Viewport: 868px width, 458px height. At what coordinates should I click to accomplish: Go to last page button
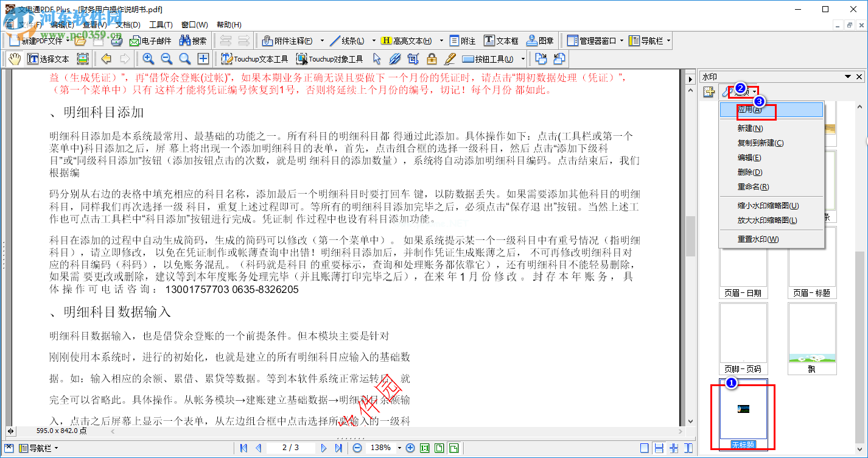click(338, 448)
